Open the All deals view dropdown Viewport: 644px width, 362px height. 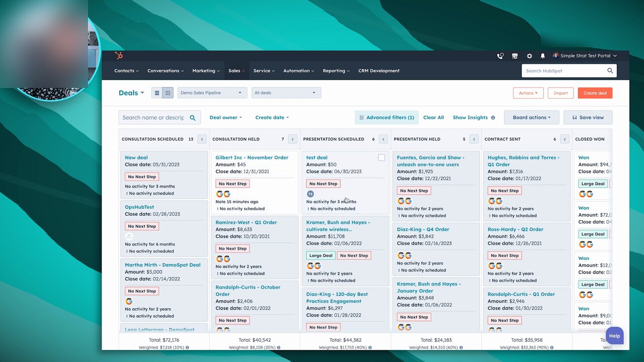[x=286, y=93]
